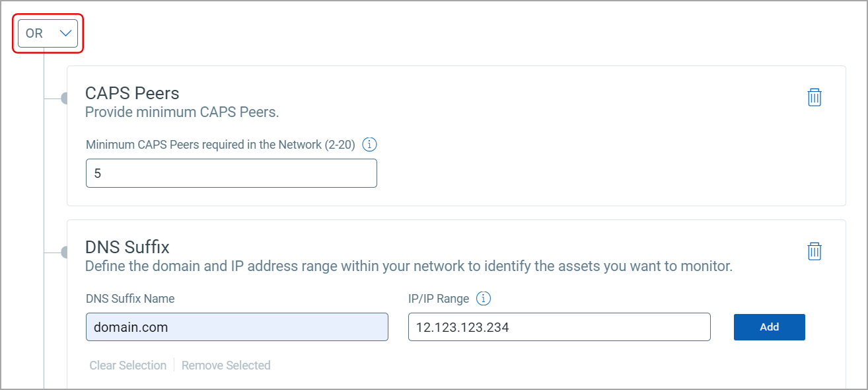Click the Clear Selection link
The width and height of the screenshot is (868, 390).
pos(128,366)
